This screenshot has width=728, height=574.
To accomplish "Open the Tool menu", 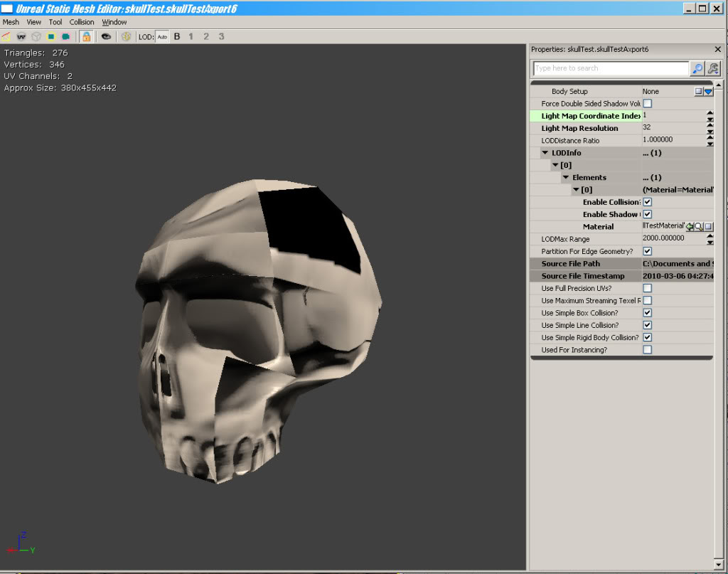I will [55, 22].
